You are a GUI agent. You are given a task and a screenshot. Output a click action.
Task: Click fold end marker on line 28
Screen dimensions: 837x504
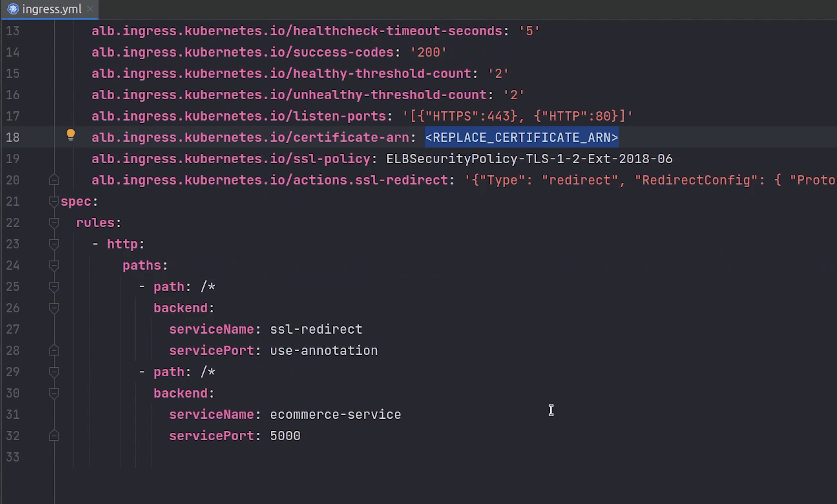[54, 351]
